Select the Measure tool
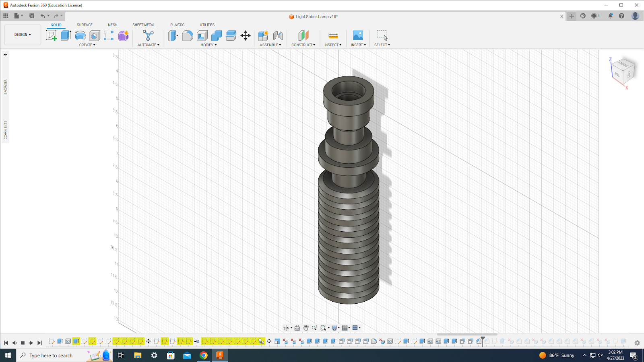Image resolution: width=644 pixels, height=362 pixels. click(x=333, y=35)
